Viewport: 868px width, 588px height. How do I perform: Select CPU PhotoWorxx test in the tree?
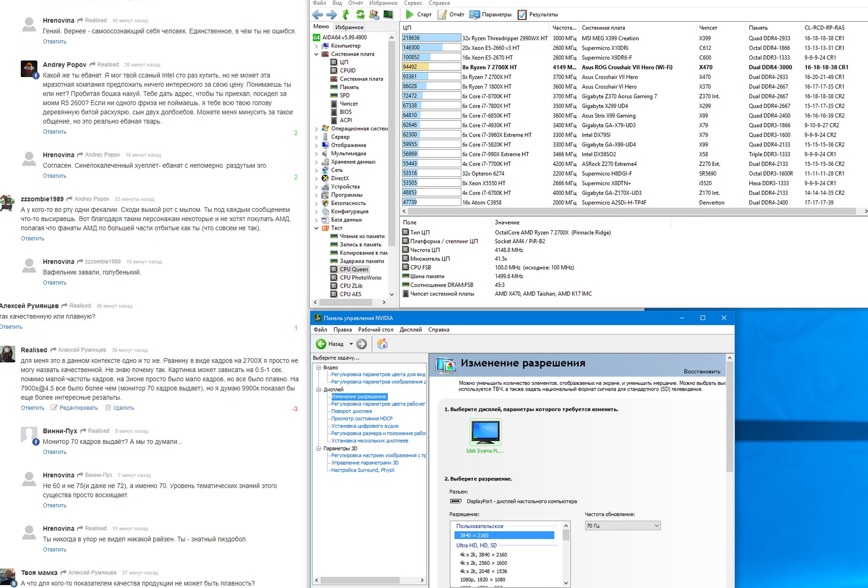click(x=360, y=278)
